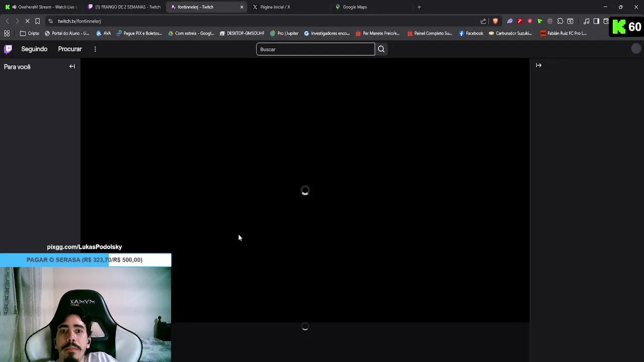Open the Twitch home logo
Screen dimensions: 644x362
click(x=8, y=49)
